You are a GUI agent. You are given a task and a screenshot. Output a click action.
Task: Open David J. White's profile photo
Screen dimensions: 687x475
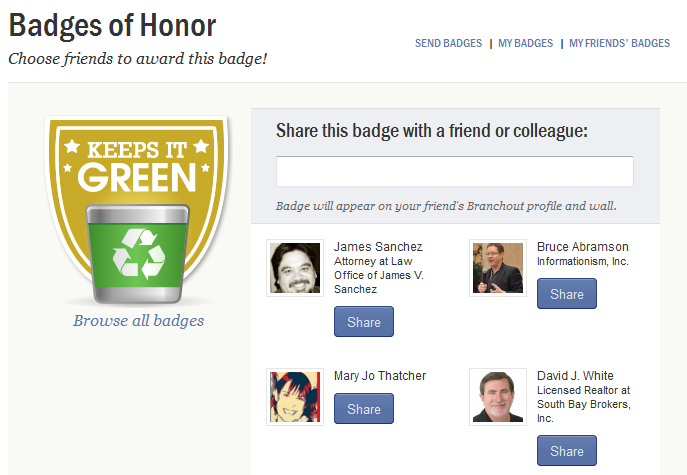[x=498, y=397]
